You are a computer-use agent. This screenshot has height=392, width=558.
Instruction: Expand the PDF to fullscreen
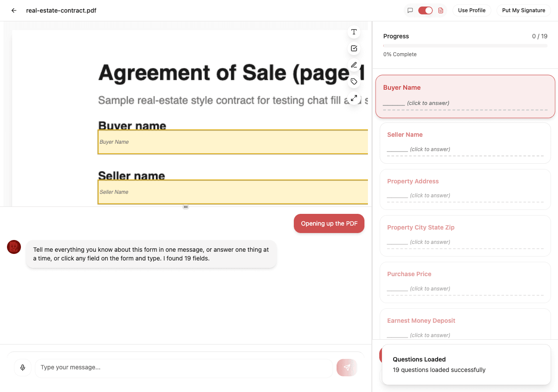pyautogui.click(x=354, y=98)
